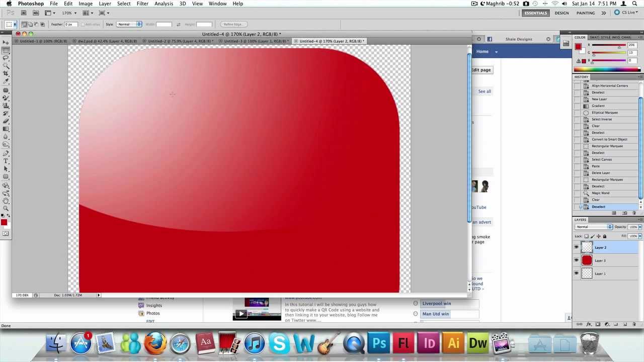Select the Lasso tool
The height and width of the screenshot is (362, 644).
point(7,57)
